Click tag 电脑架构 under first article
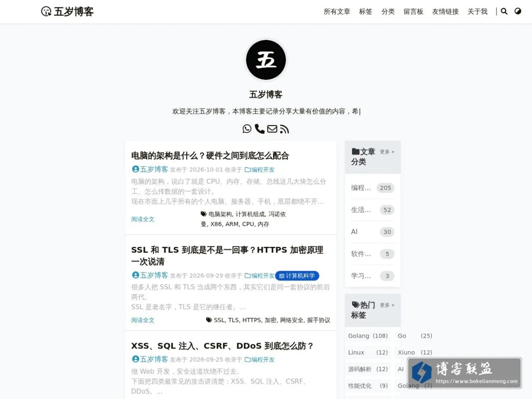This screenshot has height=399, width=532. pyautogui.click(x=220, y=214)
